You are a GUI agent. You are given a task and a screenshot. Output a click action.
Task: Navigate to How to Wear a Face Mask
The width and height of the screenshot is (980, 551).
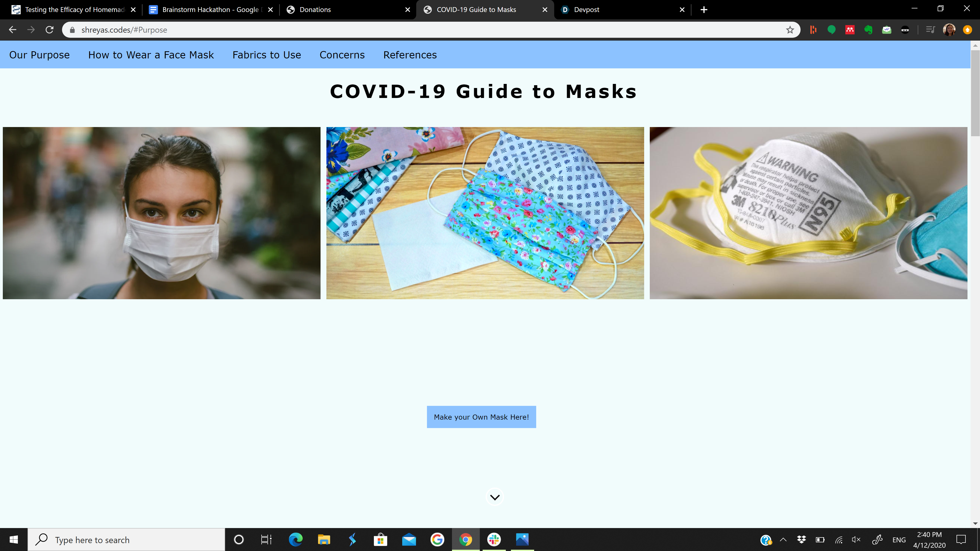click(151, 55)
